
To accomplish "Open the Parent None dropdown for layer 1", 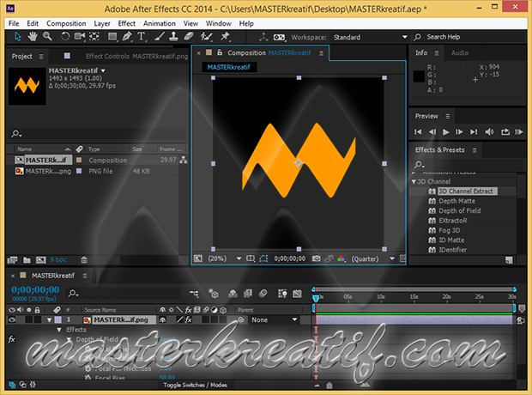I will pyautogui.click(x=274, y=320).
